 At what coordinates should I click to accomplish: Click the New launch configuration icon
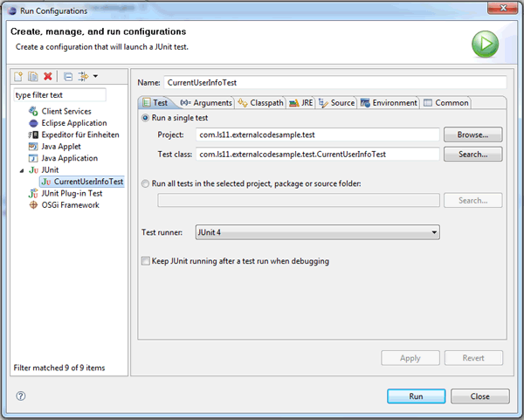(18, 77)
